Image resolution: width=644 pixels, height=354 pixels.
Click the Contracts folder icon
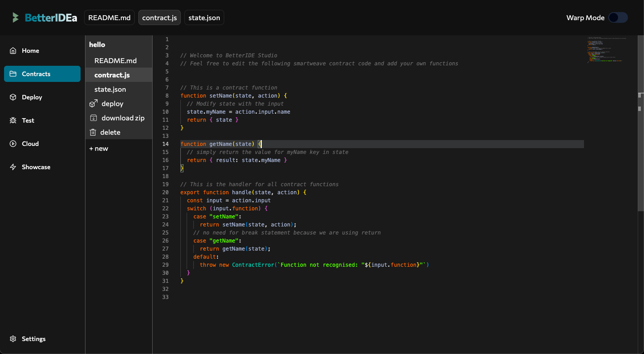[x=13, y=74]
